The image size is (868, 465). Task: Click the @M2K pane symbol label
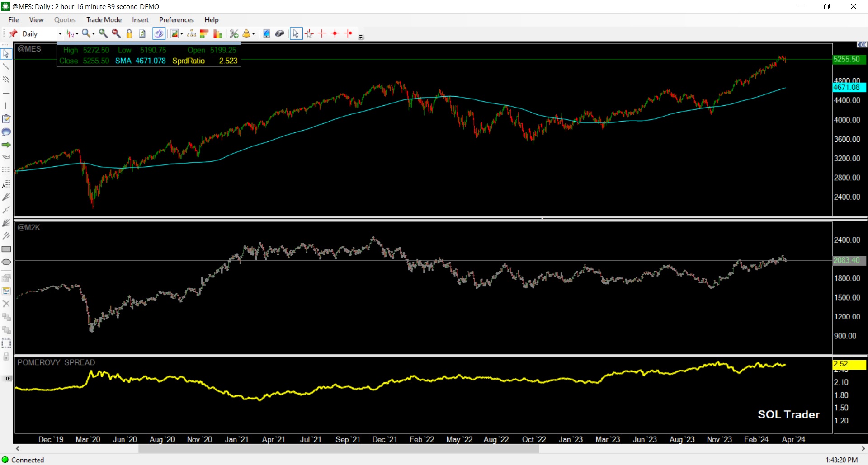(29, 227)
